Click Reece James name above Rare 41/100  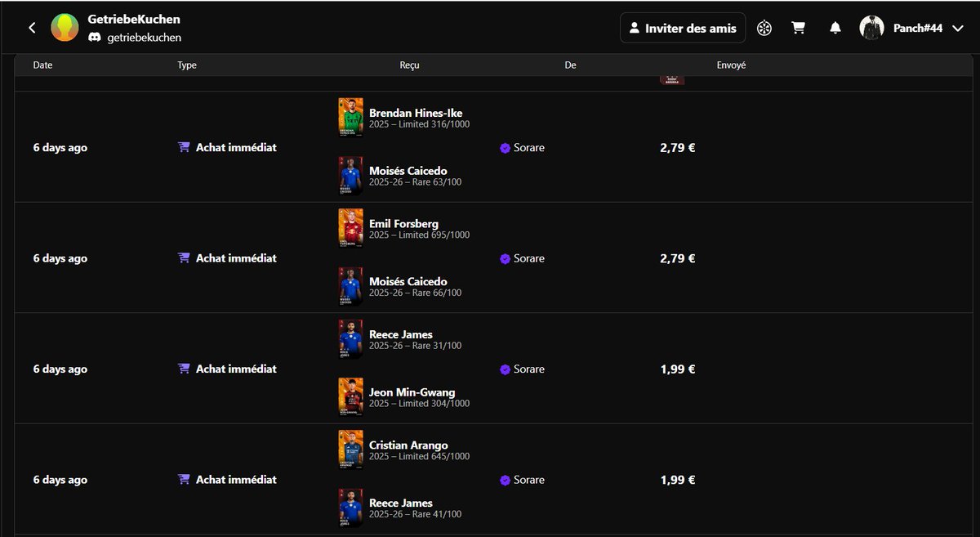(401, 503)
